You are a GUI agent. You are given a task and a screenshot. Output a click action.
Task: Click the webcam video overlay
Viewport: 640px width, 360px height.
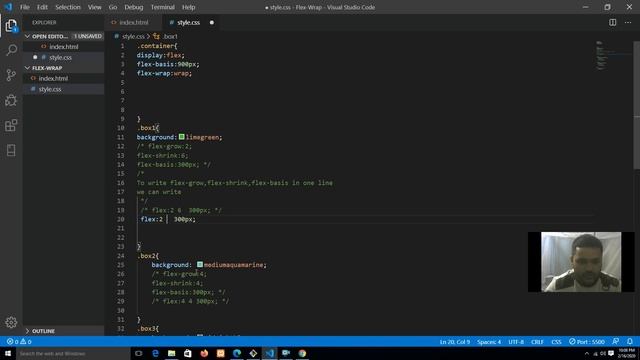(x=581, y=262)
